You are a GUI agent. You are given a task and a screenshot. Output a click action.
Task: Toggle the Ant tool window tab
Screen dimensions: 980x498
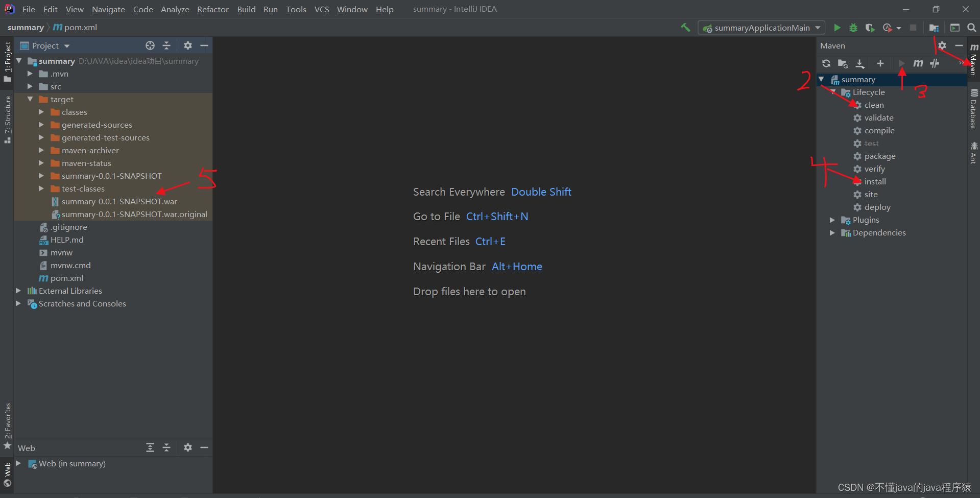973,153
